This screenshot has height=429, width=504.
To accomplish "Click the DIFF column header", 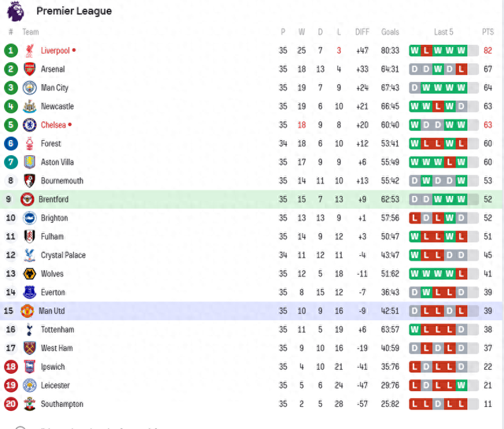I will pos(362,31).
